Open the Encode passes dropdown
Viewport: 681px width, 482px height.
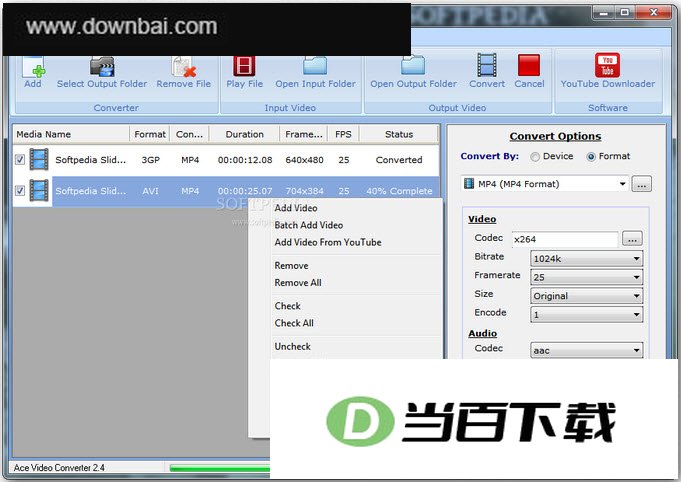click(586, 314)
